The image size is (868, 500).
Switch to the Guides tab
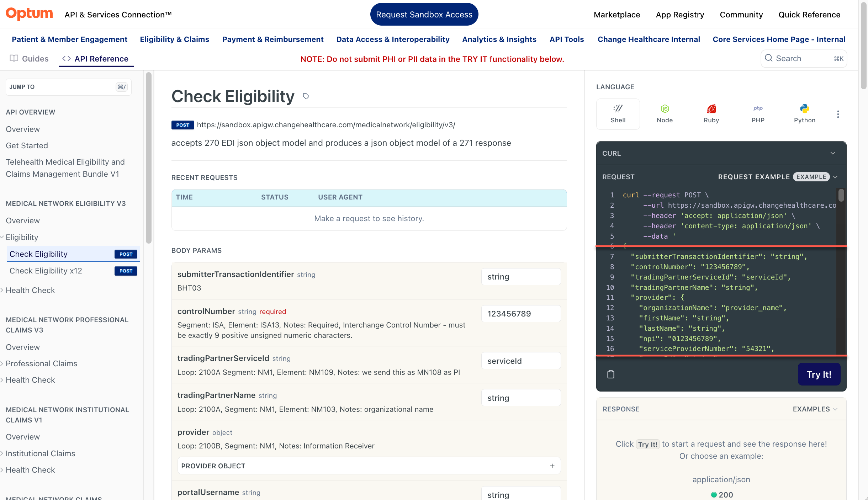pos(29,58)
